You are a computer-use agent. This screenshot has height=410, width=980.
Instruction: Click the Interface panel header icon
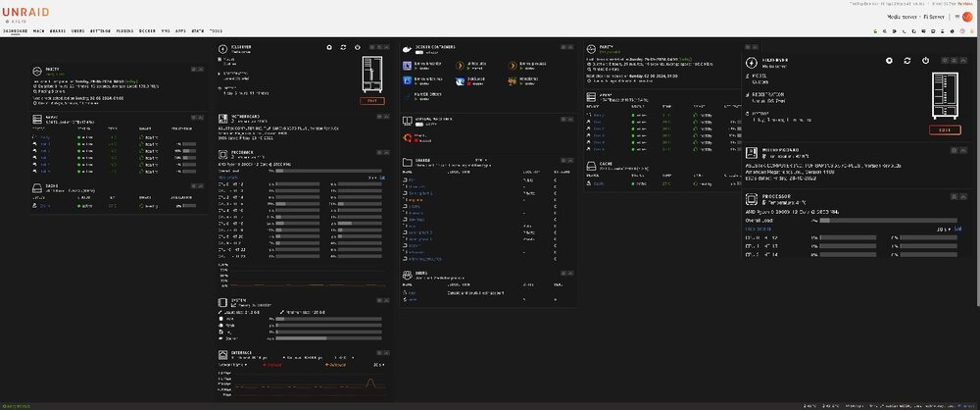point(223,355)
